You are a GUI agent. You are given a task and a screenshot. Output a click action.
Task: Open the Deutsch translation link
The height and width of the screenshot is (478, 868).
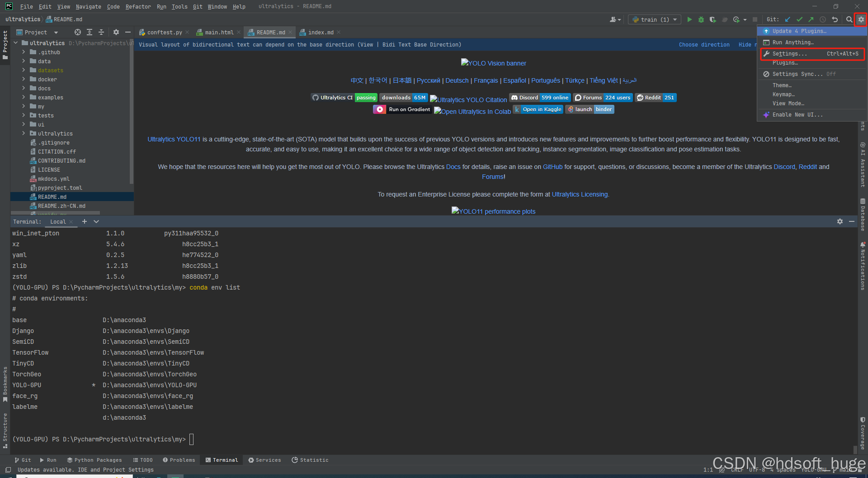(x=457, y=80)
